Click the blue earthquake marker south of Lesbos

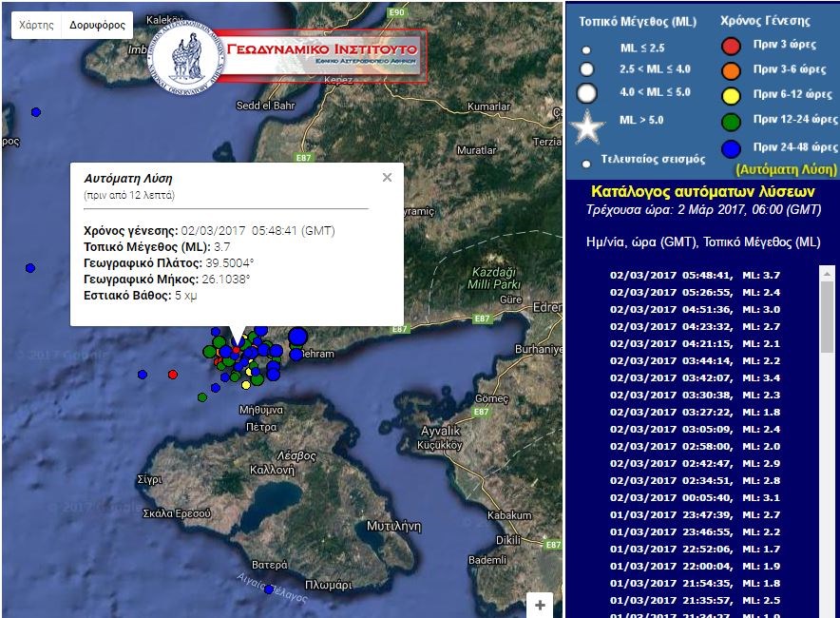pyautogui.click(x=269, y=589)
